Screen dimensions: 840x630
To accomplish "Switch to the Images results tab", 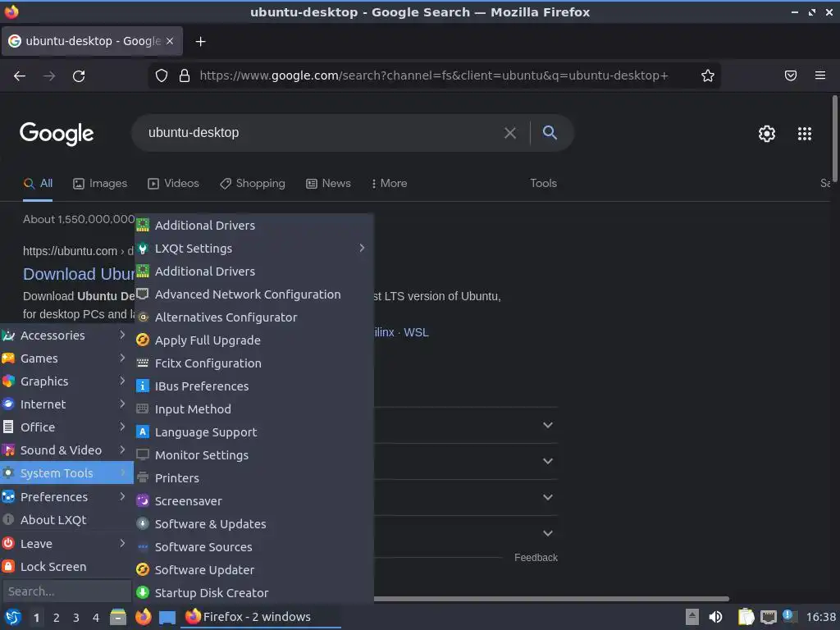I will coord(100,183).
